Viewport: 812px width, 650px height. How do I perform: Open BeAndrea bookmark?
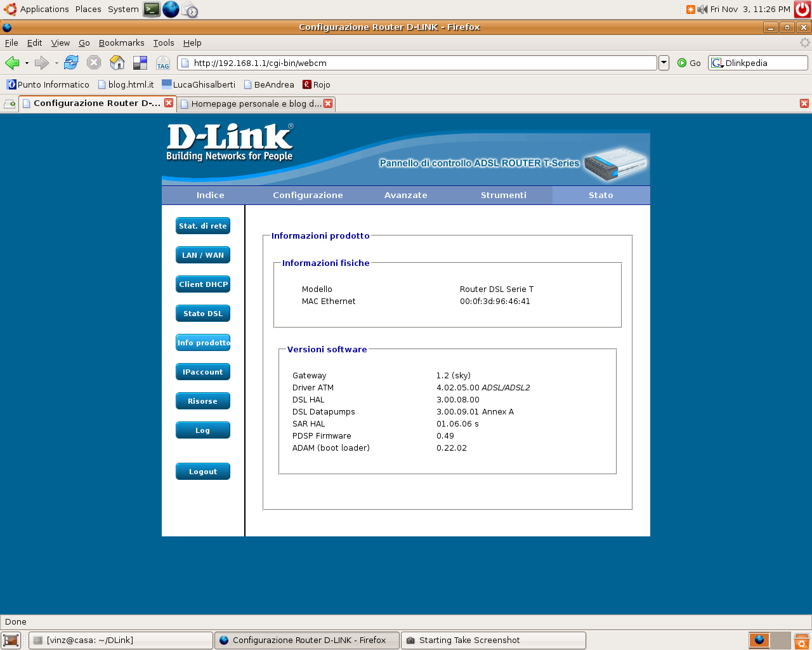pyautogui.click(x=269, y=84)
